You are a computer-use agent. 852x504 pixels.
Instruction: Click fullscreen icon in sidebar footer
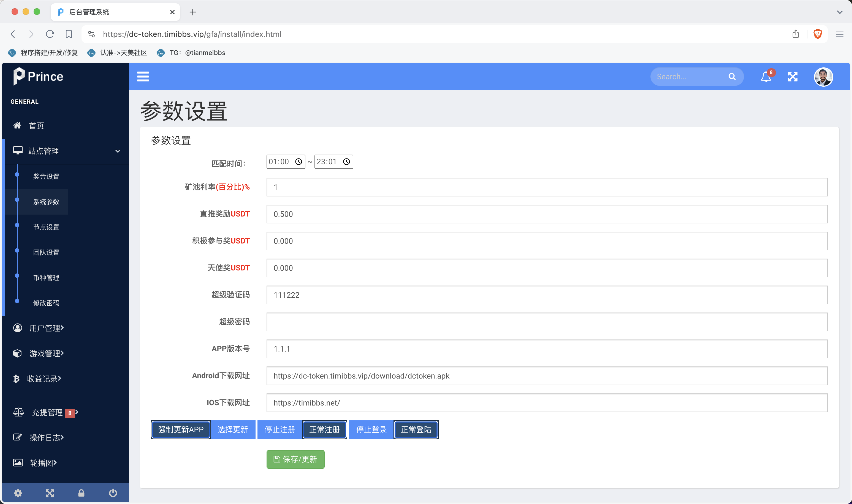pos(50,493)
